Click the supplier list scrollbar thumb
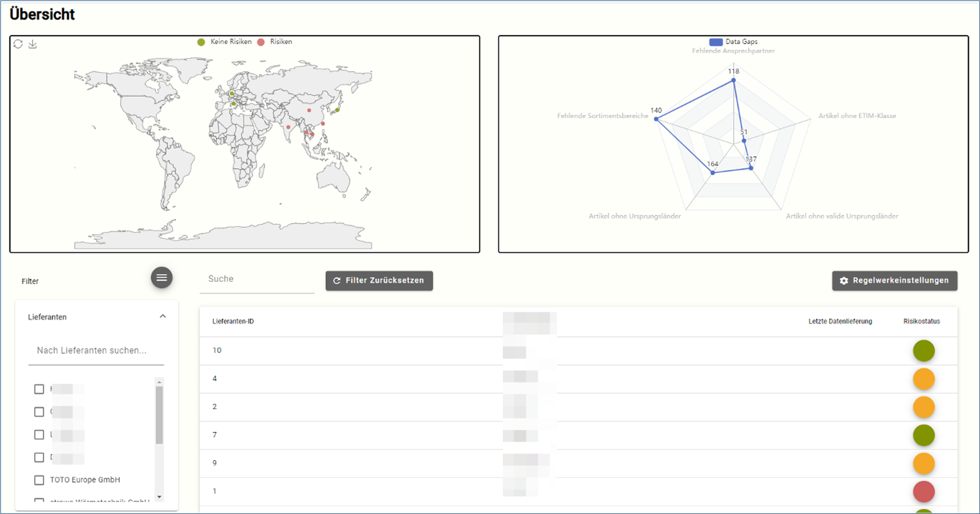Viewport: 980px width, 514px height. pyautogui.click(x=159, y=415)
